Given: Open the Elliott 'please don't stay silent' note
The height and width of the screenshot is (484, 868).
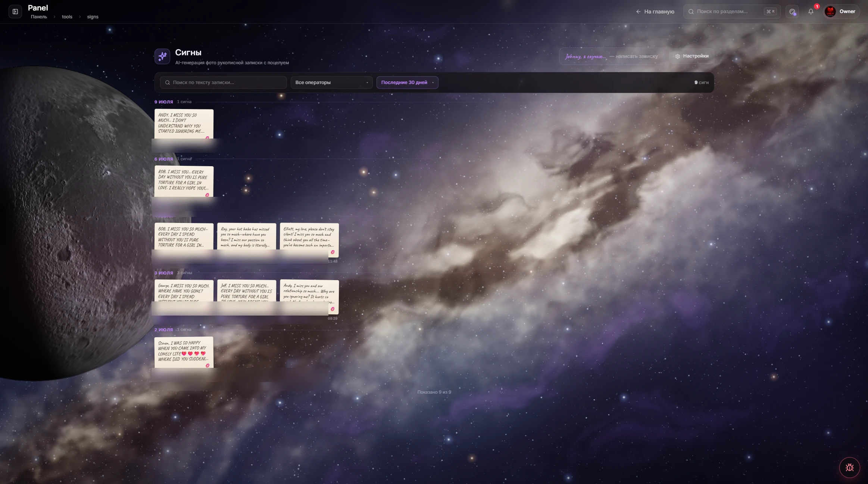Looking at the screenshot, I should point(309,239).
